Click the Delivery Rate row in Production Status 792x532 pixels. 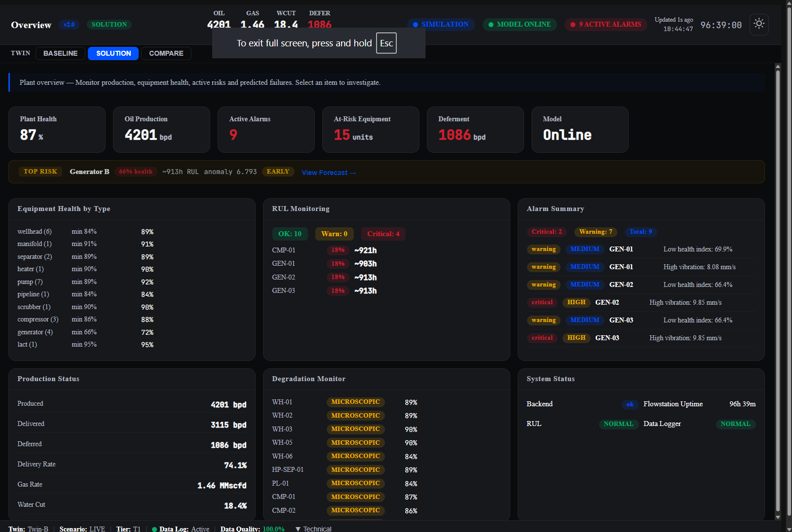[132, 464]
